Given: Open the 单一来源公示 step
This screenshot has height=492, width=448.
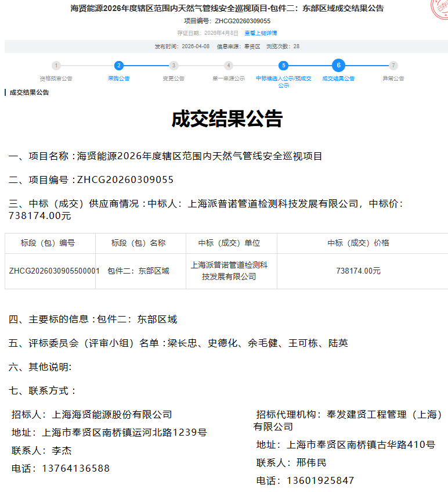Looking at the screenshot, I should click(229, 78).
